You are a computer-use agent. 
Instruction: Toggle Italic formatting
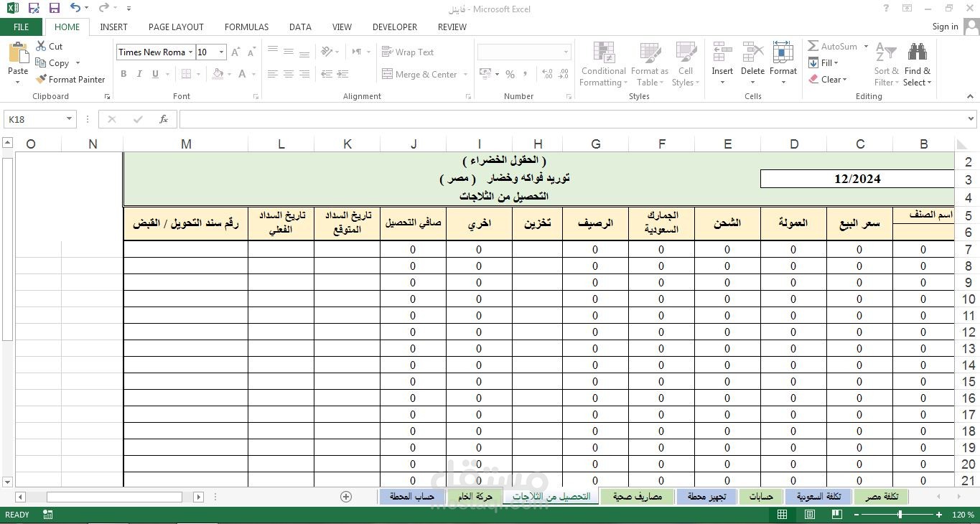(140, 74)
